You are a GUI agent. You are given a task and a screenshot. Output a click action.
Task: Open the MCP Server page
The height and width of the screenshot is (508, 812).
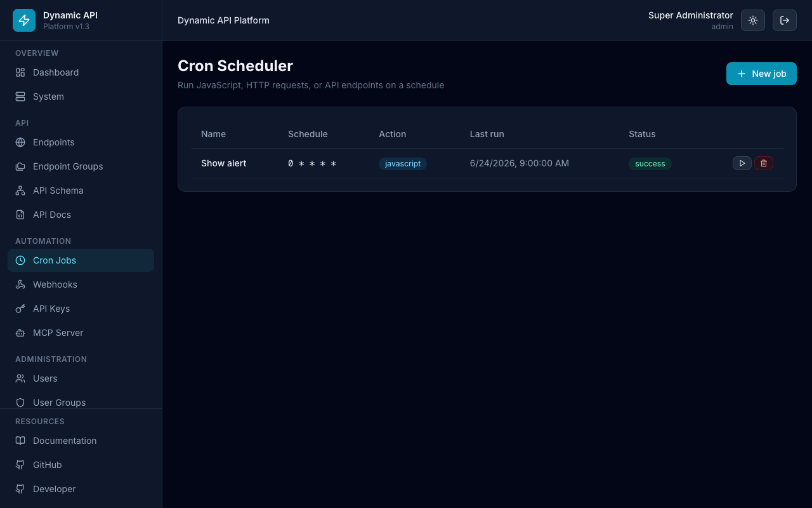click(81, 333)
